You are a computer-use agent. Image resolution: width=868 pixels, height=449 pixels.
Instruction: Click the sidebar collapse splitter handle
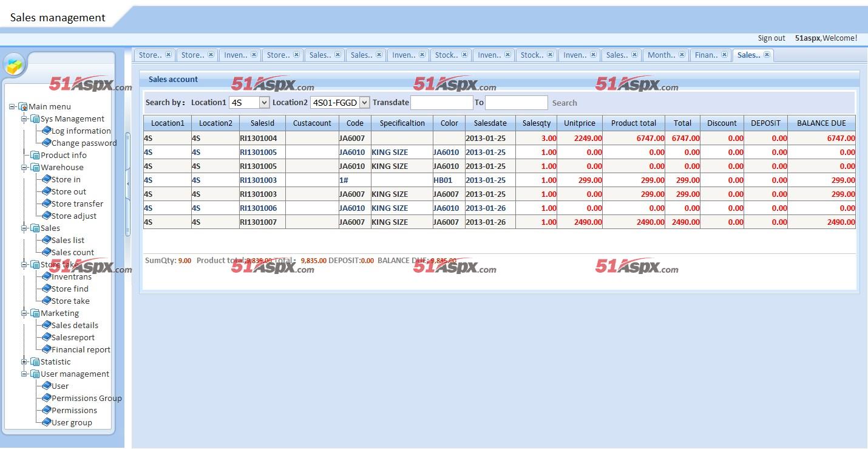[x=127, y=183]
